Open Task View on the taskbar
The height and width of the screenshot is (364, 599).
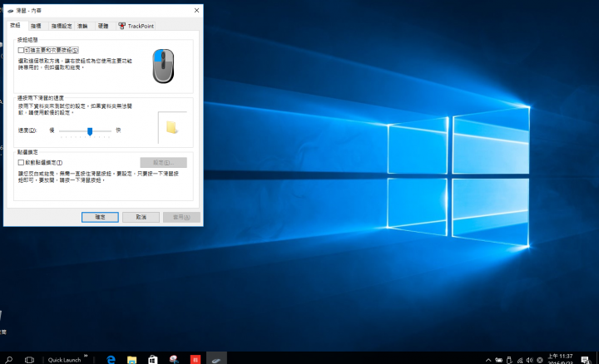(x=29, y=359)
